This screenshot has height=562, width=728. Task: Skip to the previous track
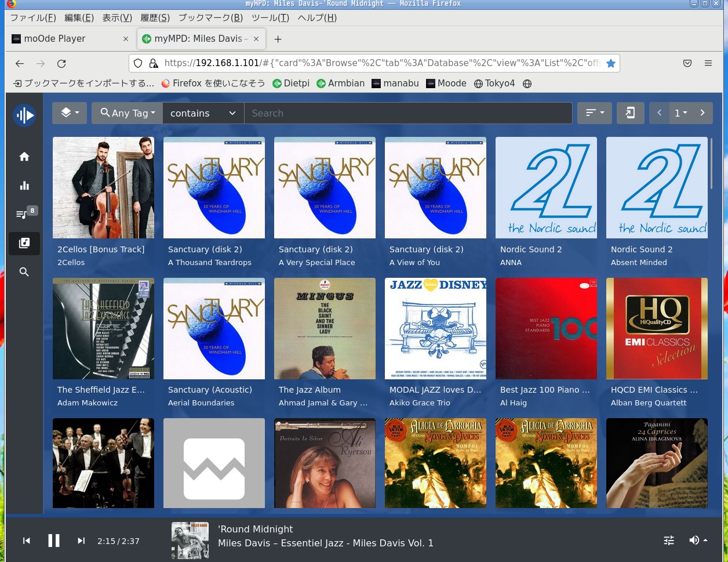pos(26,541)
